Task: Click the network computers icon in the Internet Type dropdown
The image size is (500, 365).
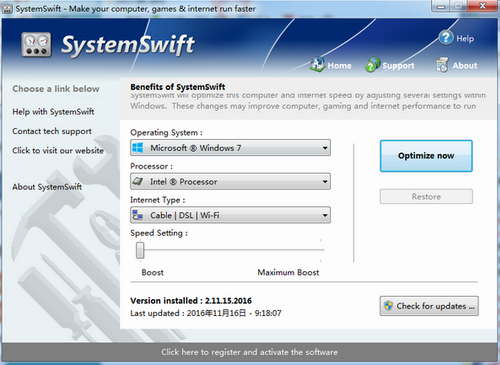Action: point(138,215)
